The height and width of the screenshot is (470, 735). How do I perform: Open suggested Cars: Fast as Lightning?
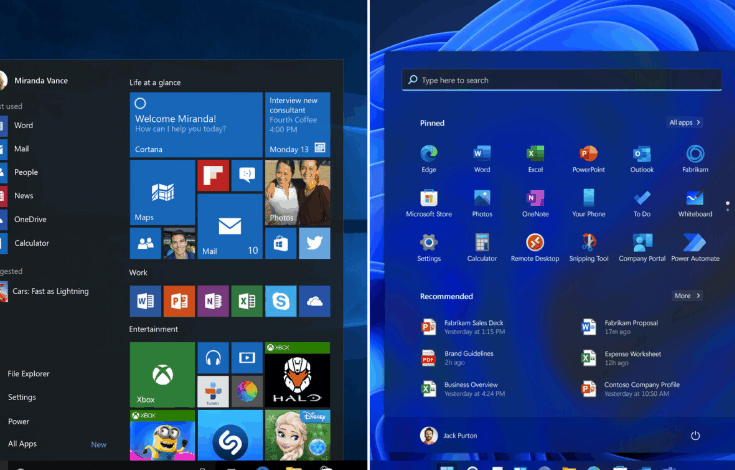pos(45,291)
